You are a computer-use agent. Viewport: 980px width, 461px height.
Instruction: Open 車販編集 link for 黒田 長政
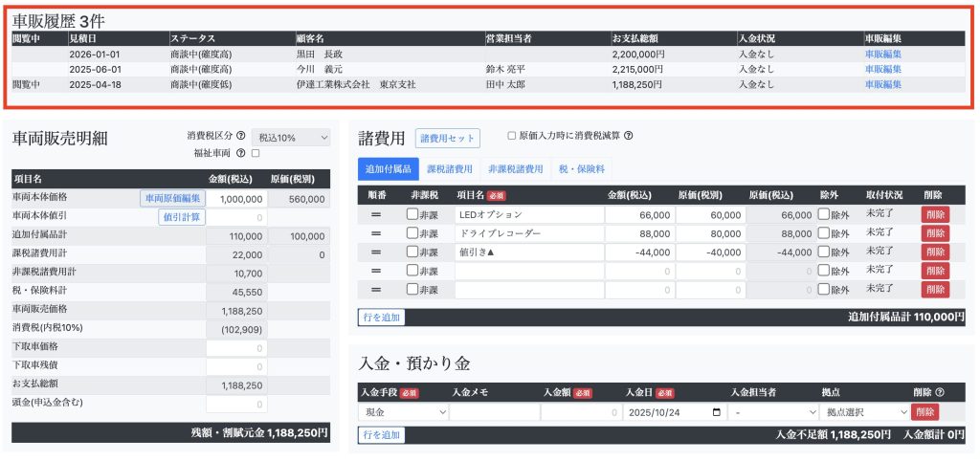tap(882, 55)
